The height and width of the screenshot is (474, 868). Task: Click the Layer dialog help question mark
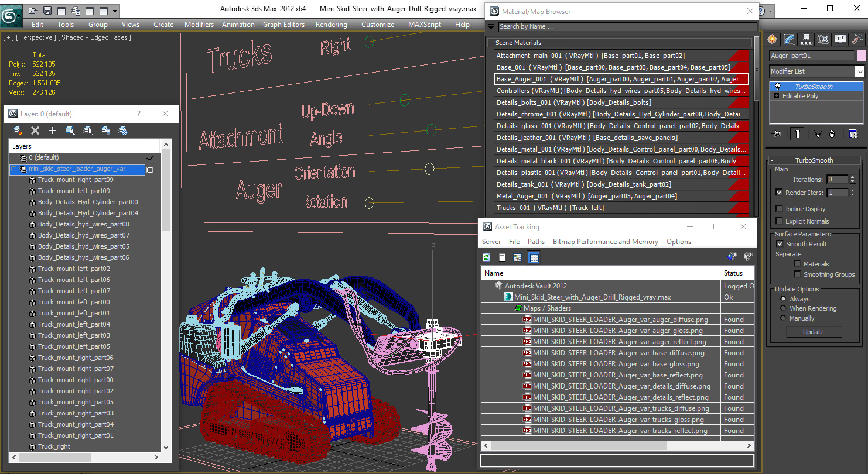click(x=139, y=114)
